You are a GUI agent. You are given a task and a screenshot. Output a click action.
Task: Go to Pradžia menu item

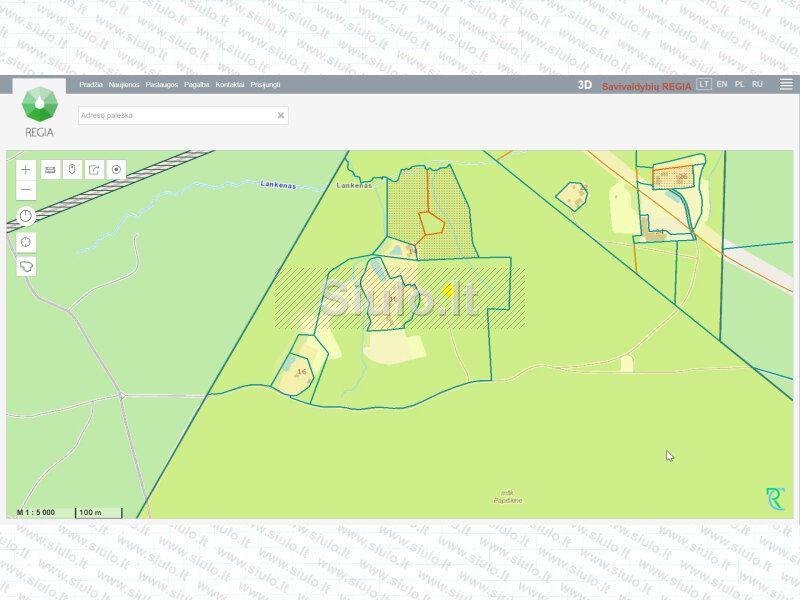tap(91, 85)
